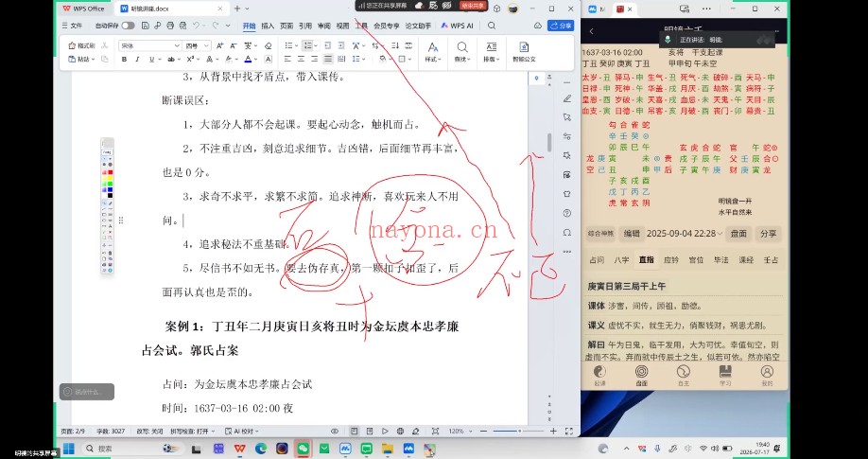Click 结束共享 end sharing button
The height and width of the screenshot is (459, 868).
[472, 5]
